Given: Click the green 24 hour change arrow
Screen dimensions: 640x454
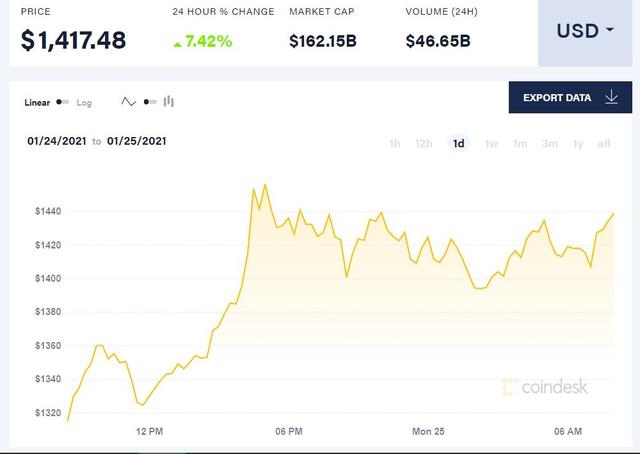Looking at the screenshot, I should tap(178, 42).
